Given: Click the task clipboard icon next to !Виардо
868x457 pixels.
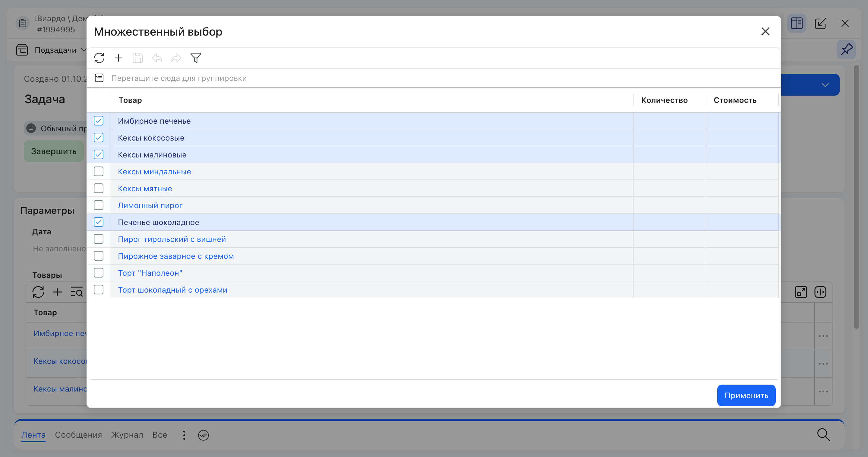Looking at the screenshot, I should 23,23.
